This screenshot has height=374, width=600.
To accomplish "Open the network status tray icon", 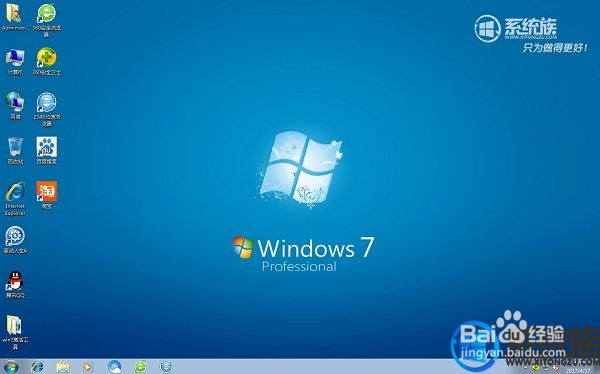I will 546,367.
